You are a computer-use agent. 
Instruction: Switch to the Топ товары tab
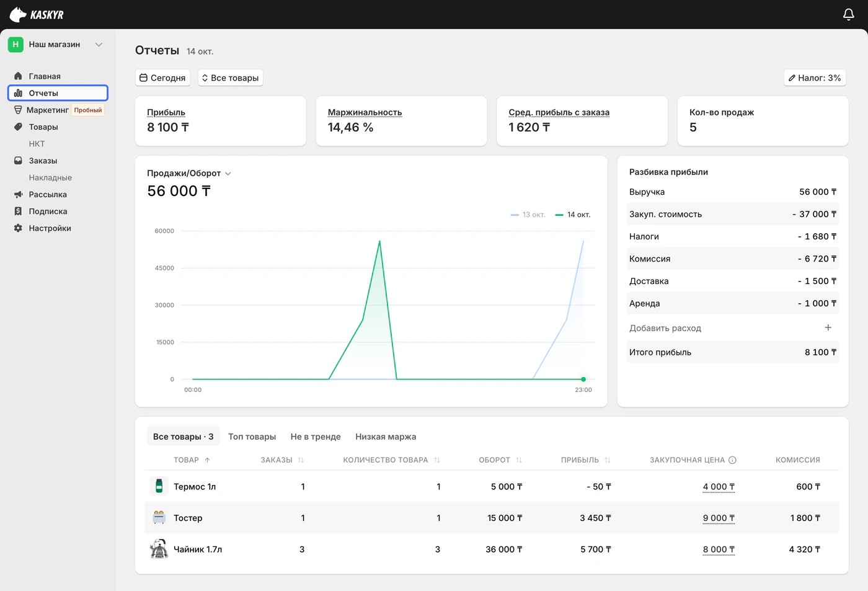click(252, 437)
